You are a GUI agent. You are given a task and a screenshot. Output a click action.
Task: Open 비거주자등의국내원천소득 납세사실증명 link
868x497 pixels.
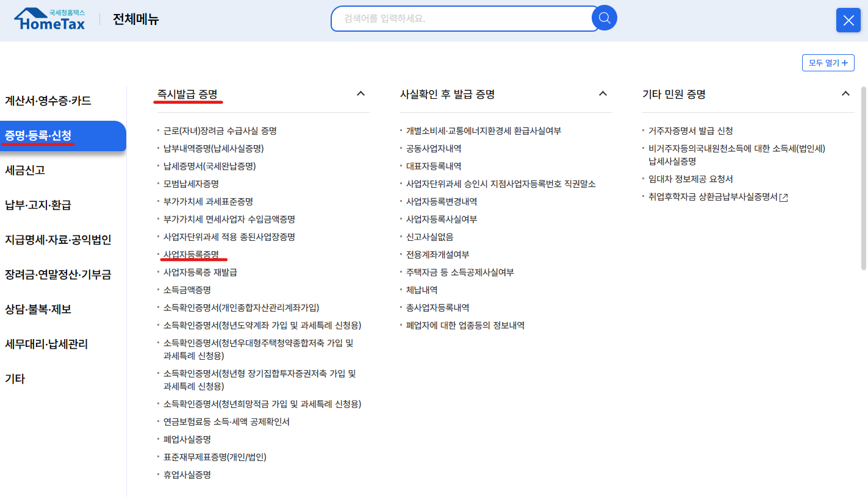click(737, 155)
